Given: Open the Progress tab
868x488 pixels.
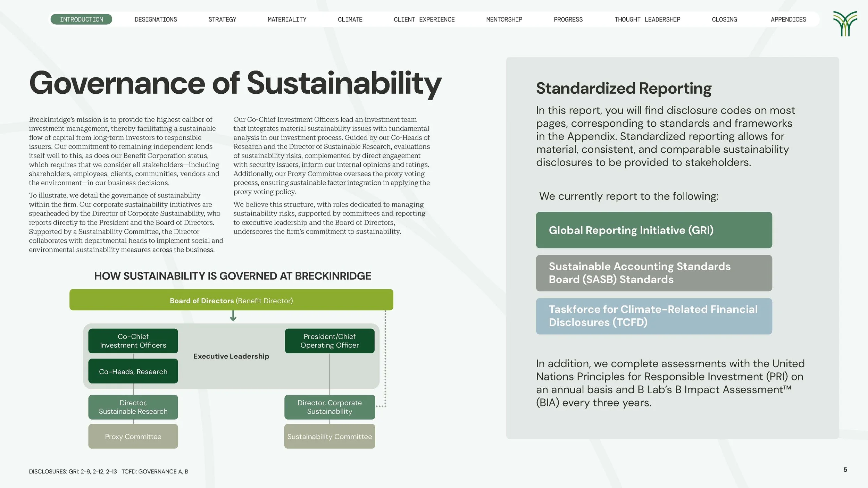Looking at the screenshot, I should click(568, 19).
